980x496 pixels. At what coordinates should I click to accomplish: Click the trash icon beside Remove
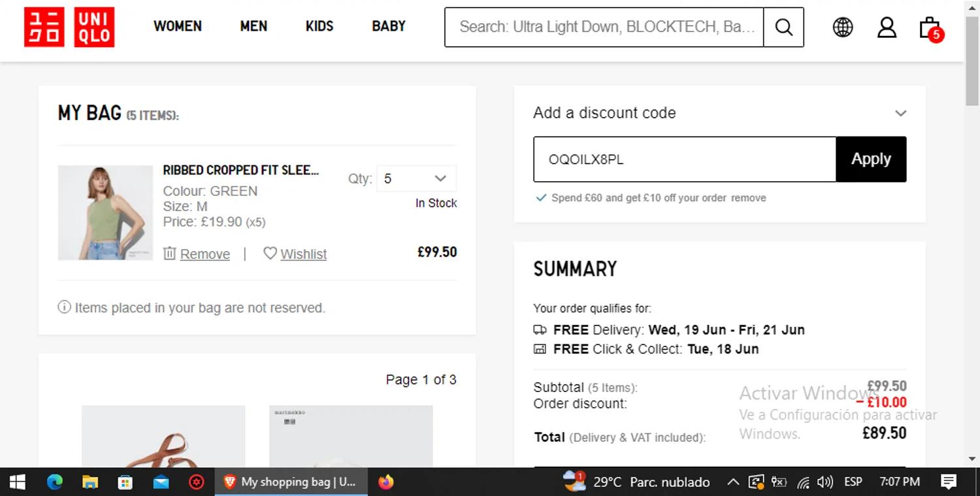[169, 253]
